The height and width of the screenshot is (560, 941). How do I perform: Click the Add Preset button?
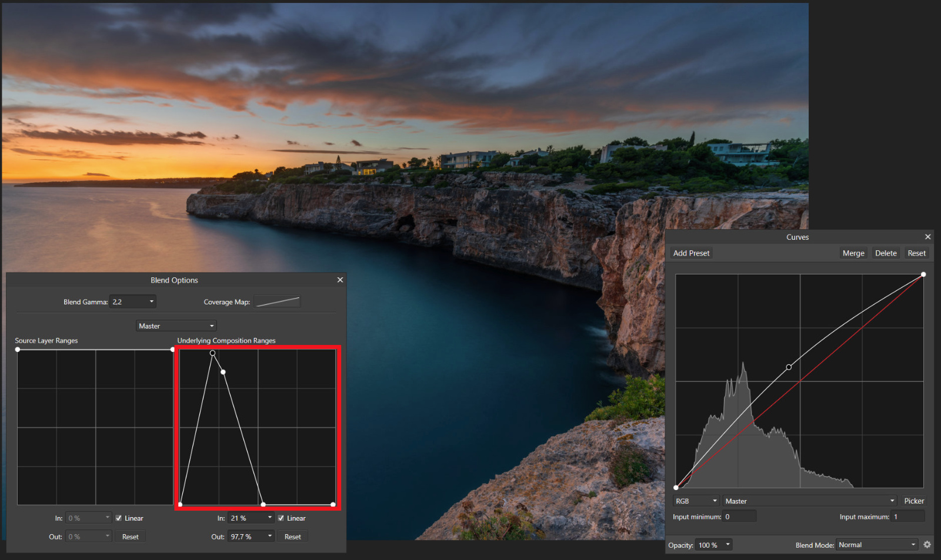tap(692, 253)
